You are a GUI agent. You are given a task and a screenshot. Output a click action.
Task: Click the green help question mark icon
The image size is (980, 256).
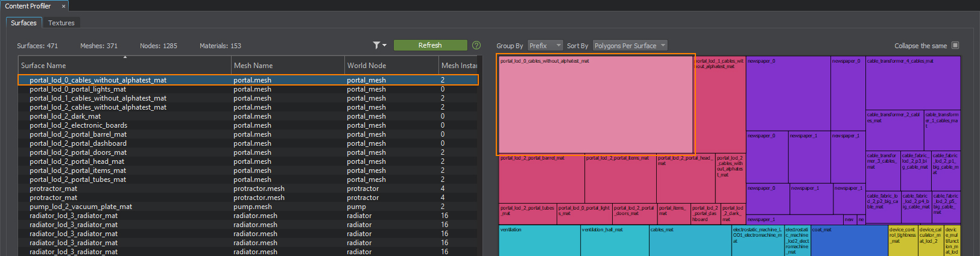point(476,45)
